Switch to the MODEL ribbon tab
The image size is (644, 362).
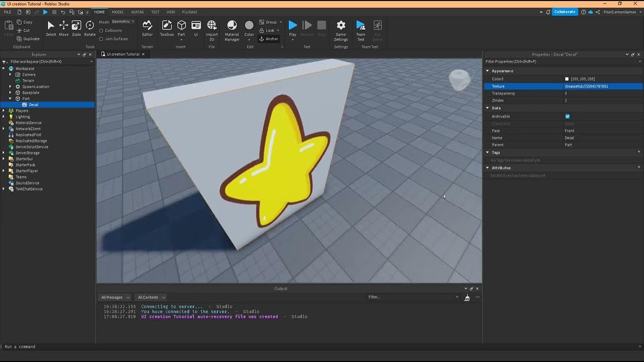pyautogui.click(x=118, y=12)
